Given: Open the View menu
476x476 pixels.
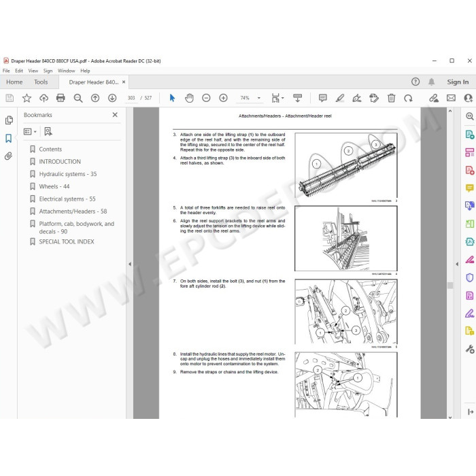Looking at the screenshot, I should pyautogui.click(x=33, y=71).
